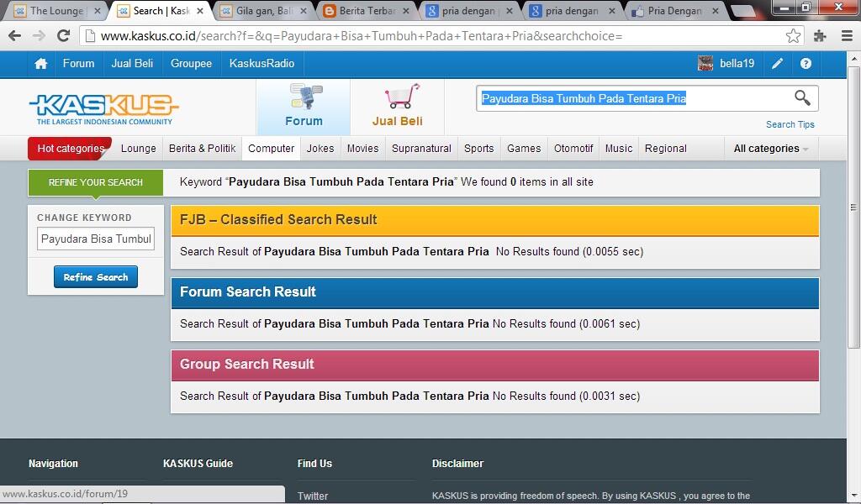
Task: Click the Change Keyword input field
Action: tap(96, 239)
